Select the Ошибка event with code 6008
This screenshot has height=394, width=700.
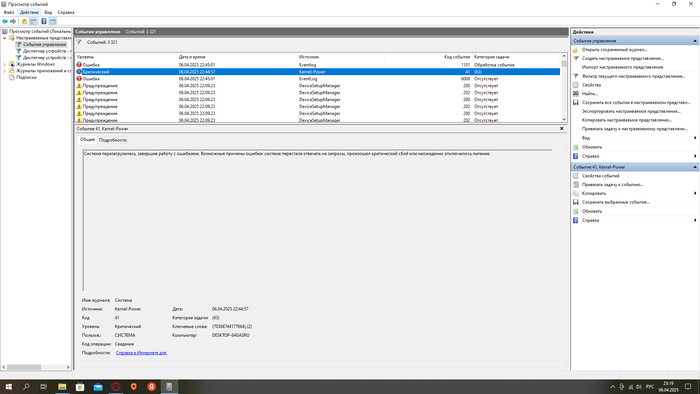coord(317,79)
